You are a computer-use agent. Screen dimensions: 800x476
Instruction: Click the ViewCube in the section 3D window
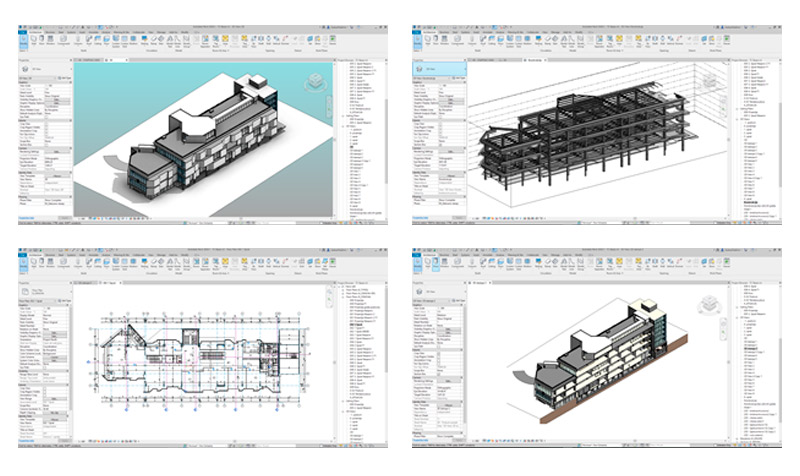pos(709,305)
